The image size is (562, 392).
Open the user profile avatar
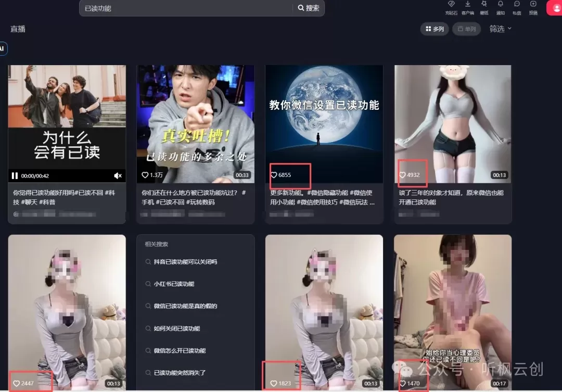point(555,7)
